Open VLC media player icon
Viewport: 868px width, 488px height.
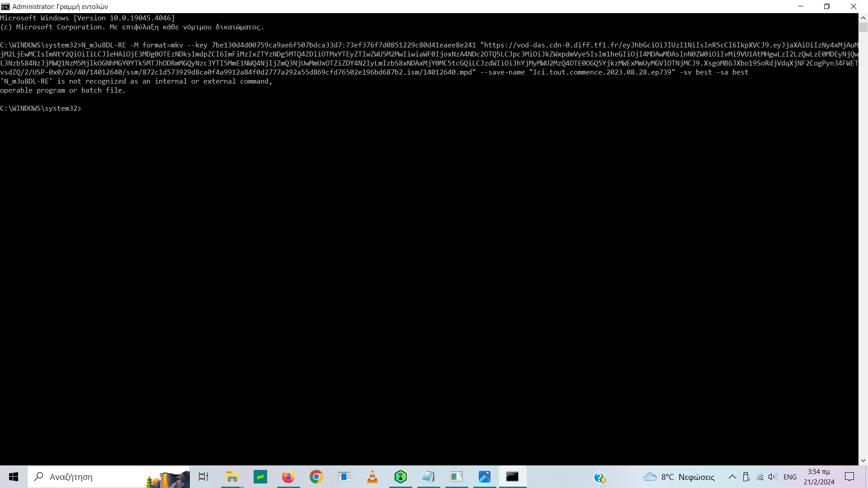point(372,477)
